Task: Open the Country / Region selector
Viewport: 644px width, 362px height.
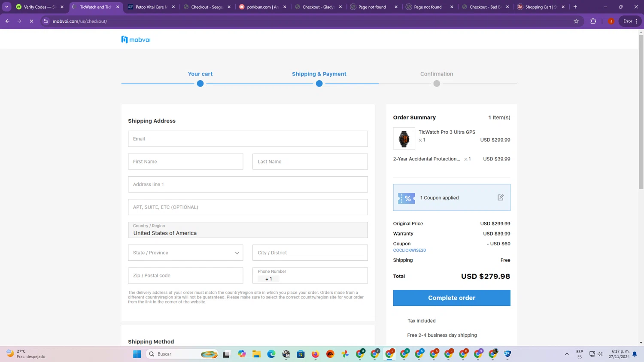Action: tap(248, 230)
